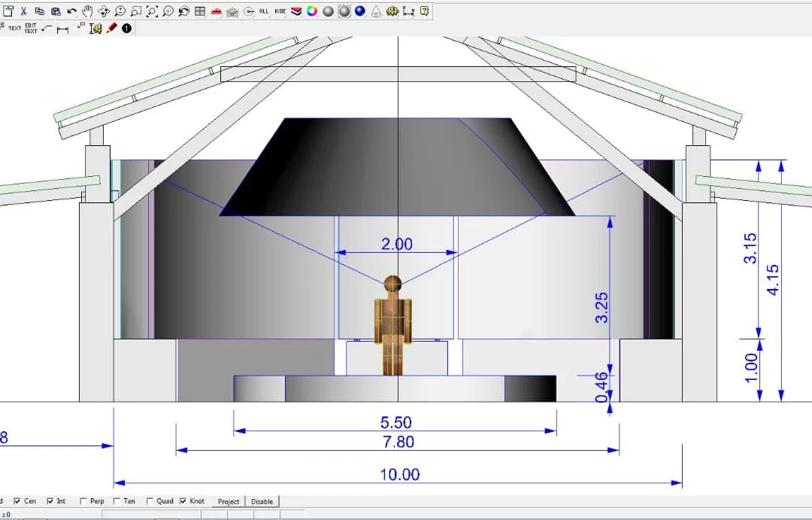
Task: Select the 1.00 vertical dimension text
Action: [751, 368]
